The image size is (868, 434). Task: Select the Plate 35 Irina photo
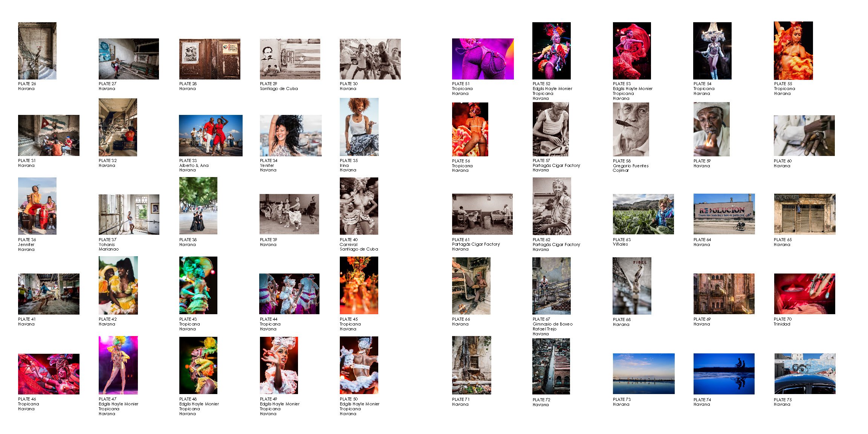359,127
